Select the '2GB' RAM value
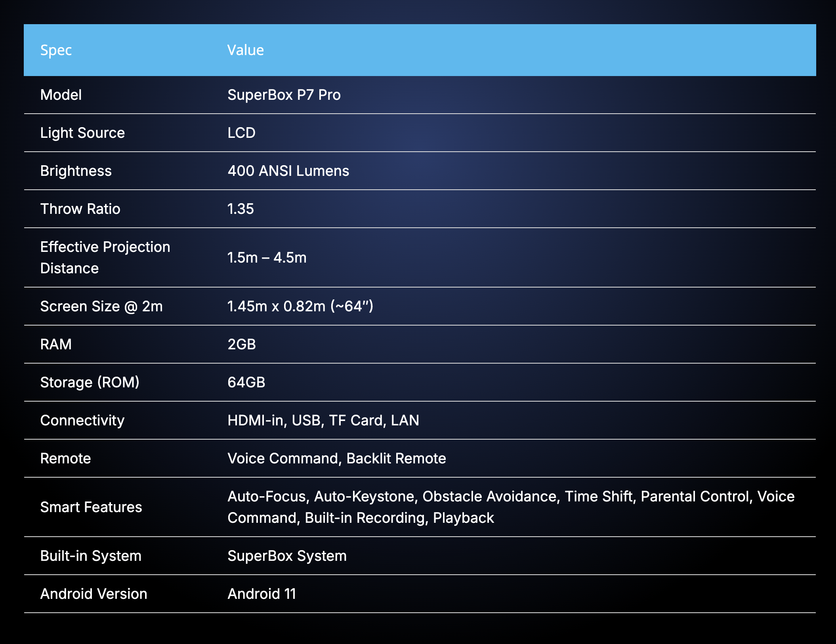The height and width of the screenshot is (644, 836). pyautogui.click(x=242, y=345)
